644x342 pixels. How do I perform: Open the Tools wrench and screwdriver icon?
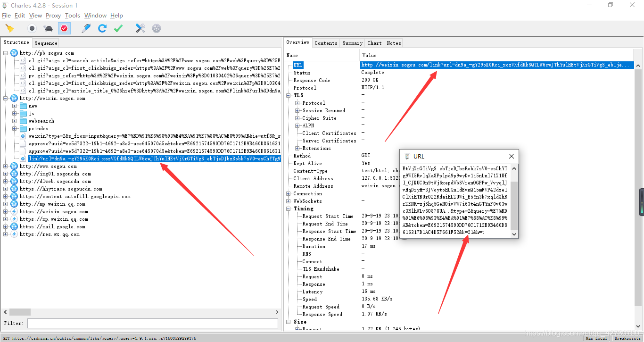(x=140, y=28)
